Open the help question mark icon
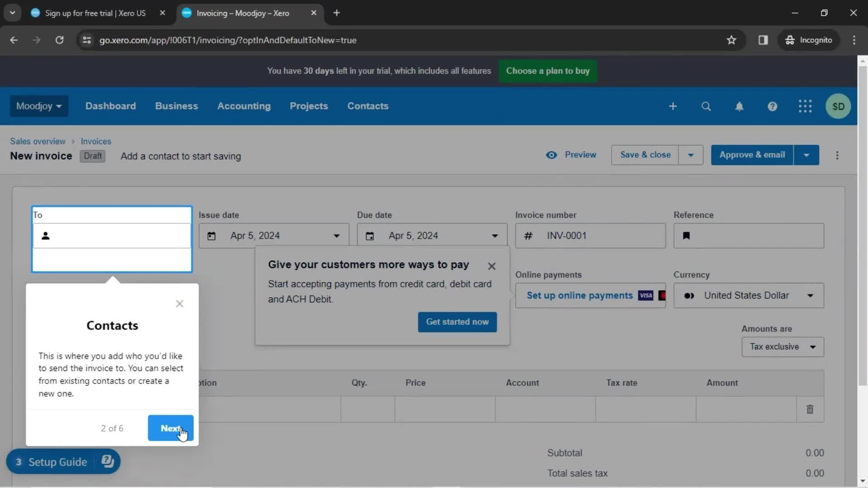Image resolution: width=868 pixels, height=488 pixels. [772, 106]
